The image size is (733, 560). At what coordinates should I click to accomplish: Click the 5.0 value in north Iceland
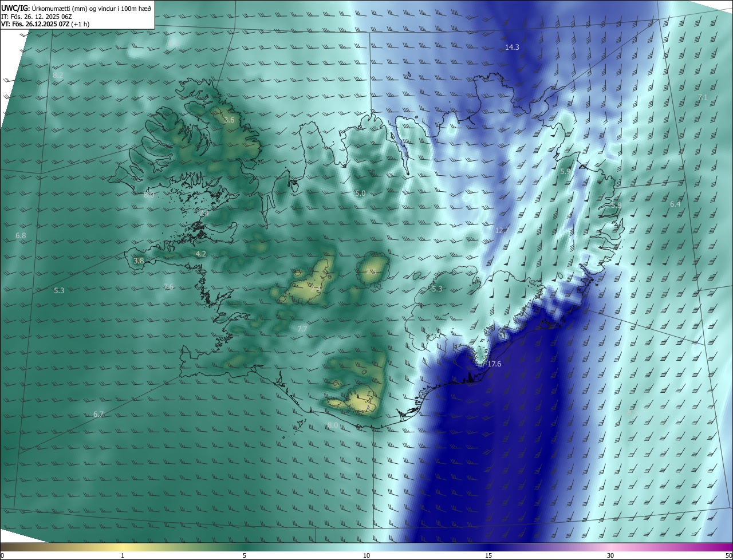click(x=360, y=194)
